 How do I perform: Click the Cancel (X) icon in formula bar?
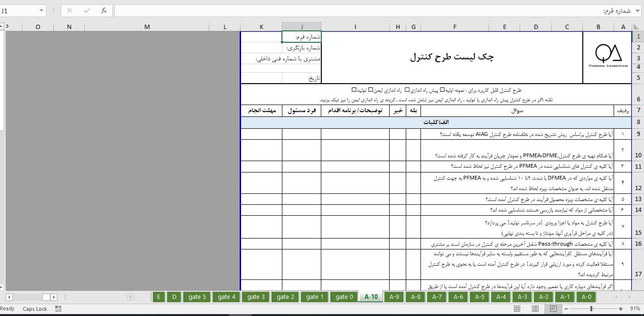70,10
